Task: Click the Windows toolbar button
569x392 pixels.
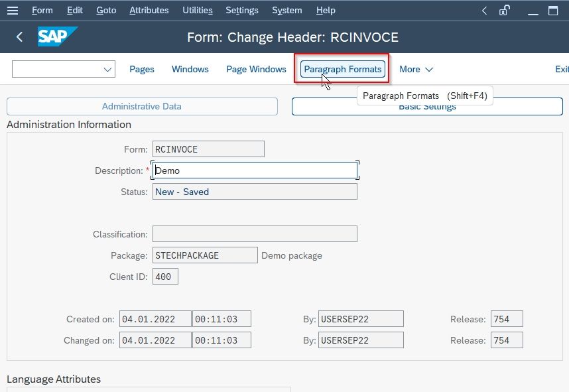Action: [190, 70]
